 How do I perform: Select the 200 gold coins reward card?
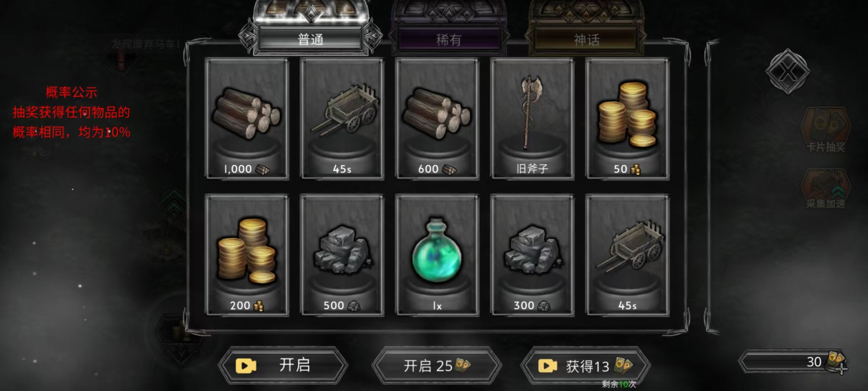pos(247,255)
